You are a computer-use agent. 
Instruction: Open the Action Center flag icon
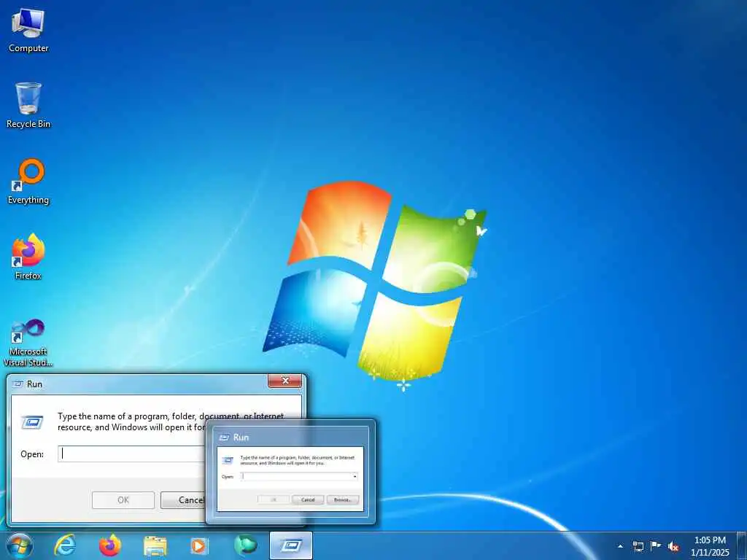coord(656,545)
